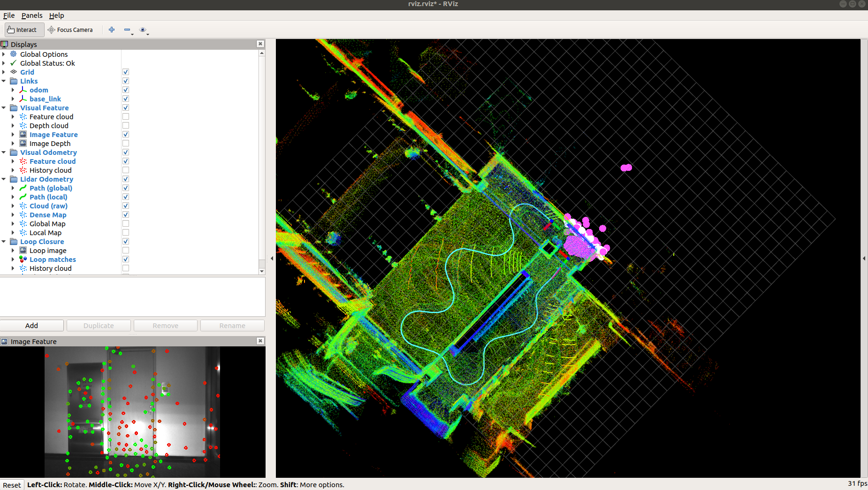Click the Displays panel monitor icon
The width and height of the screenshot is (868, 490).
click(5, 44)
